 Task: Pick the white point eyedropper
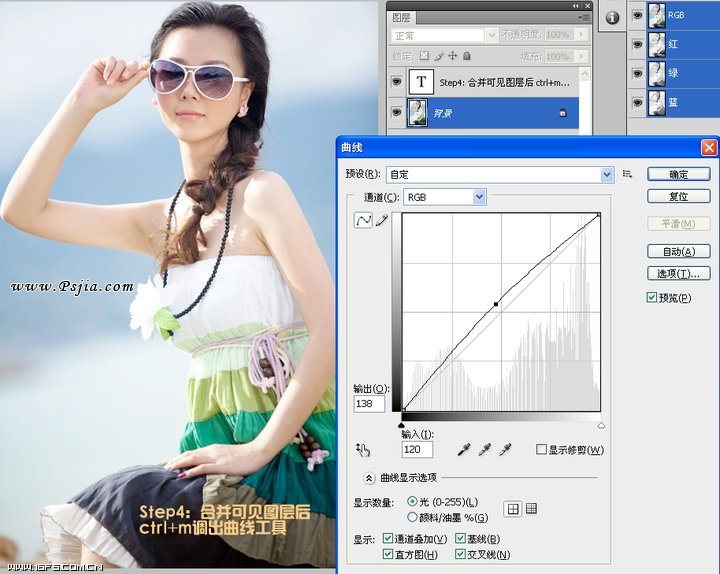(505, 450)
